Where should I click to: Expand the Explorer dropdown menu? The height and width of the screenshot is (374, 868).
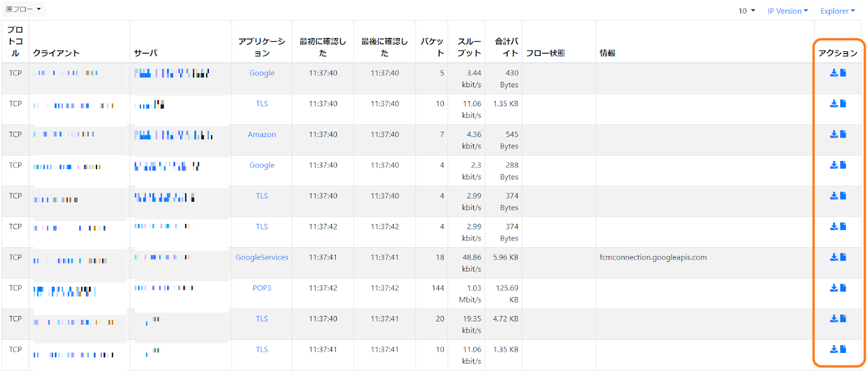[837, 11]
